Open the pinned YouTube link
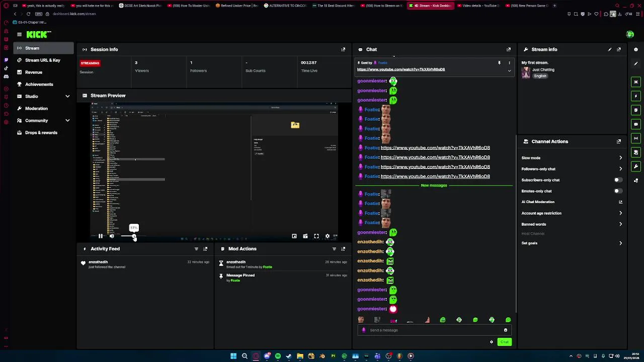The width and height of the screenshot is (644, 362). (401, 69)
